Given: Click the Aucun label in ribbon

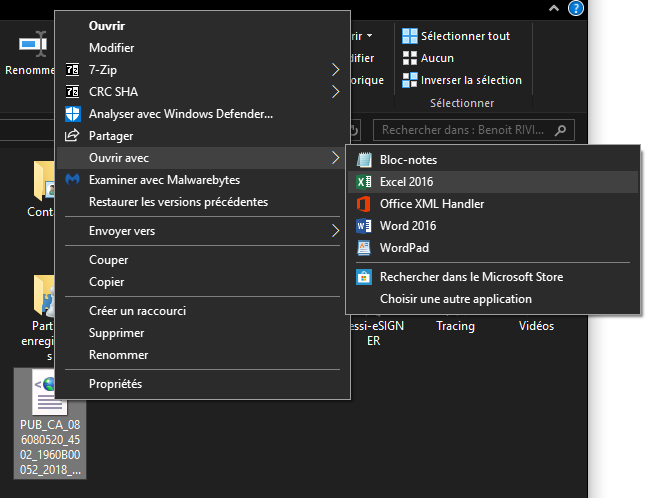Looking at the screenshot, I should click(x=437, y=58).
